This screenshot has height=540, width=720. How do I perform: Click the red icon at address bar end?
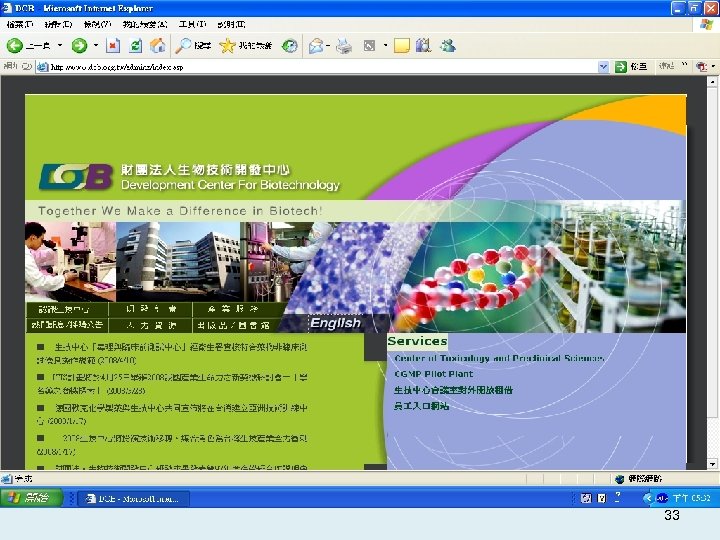click(x=701, y=67)
